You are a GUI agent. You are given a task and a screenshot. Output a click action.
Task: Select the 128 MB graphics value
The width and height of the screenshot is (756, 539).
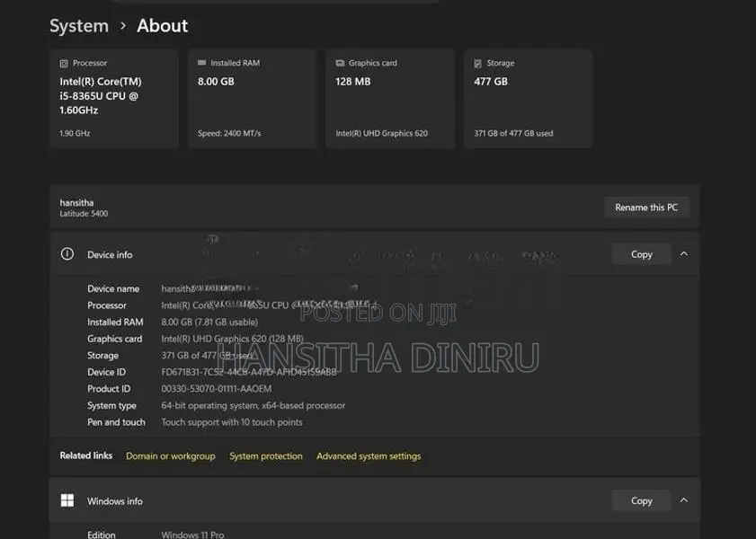tap(353, 82)
